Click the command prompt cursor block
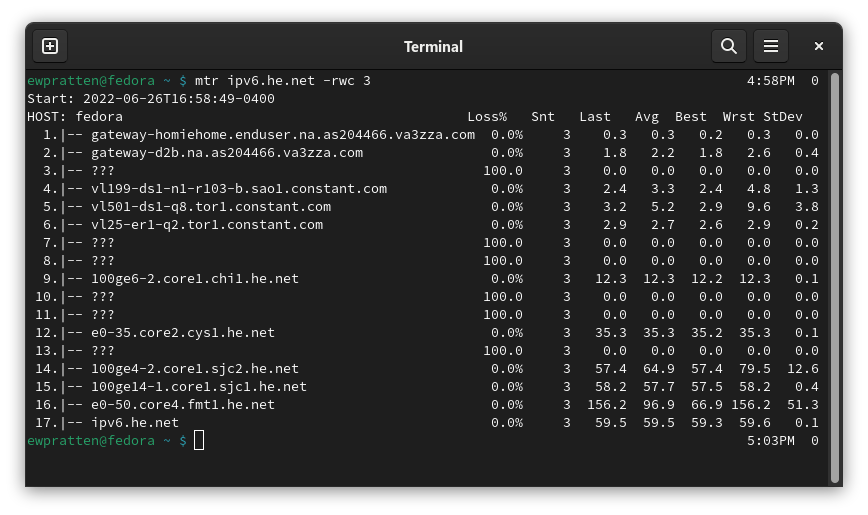868x515 pixels. tap(199, 441)
